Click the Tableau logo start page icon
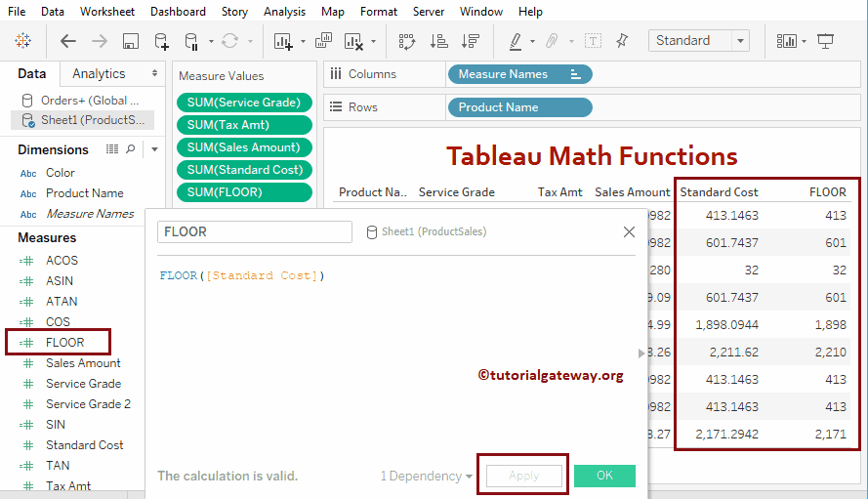The height and width of the screenshot is (499, 868). click(x=22, y=40)
